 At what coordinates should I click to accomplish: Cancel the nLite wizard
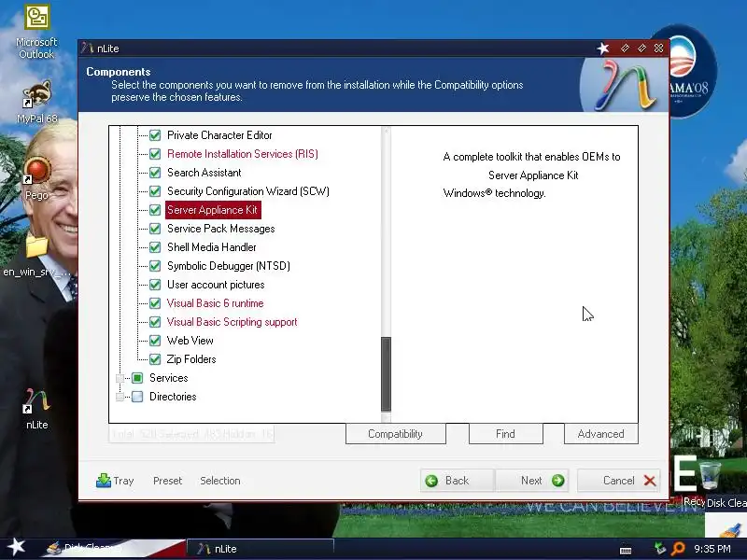click(619, 481)
